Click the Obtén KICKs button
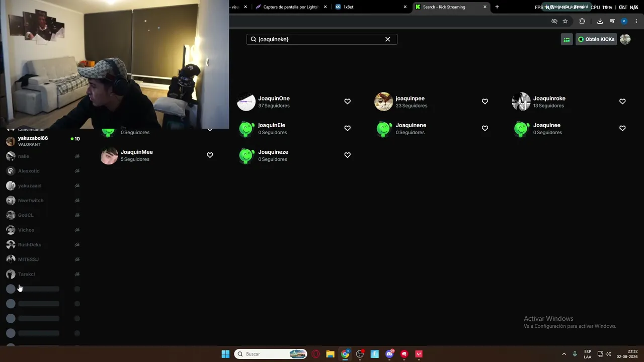This screenshot has height=362, width=644. [596, 39]
